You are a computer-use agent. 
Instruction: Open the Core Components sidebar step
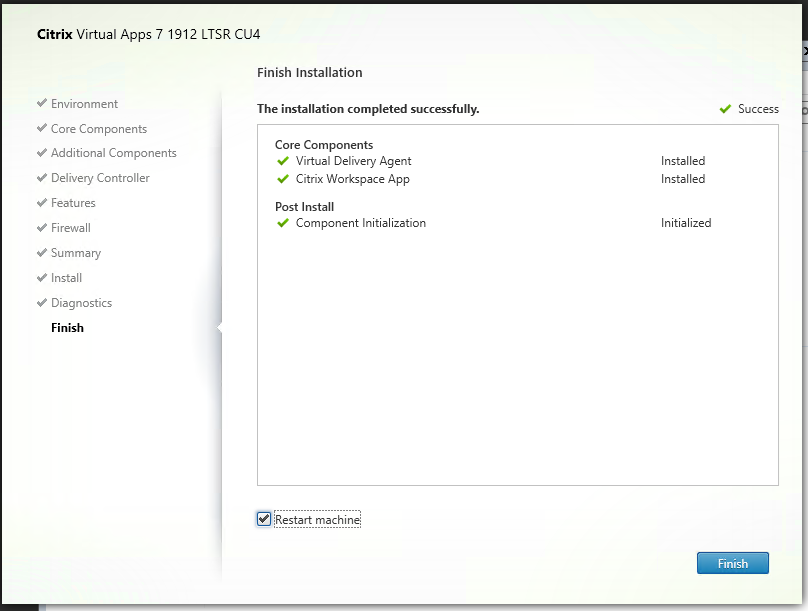tap(98, 129)
